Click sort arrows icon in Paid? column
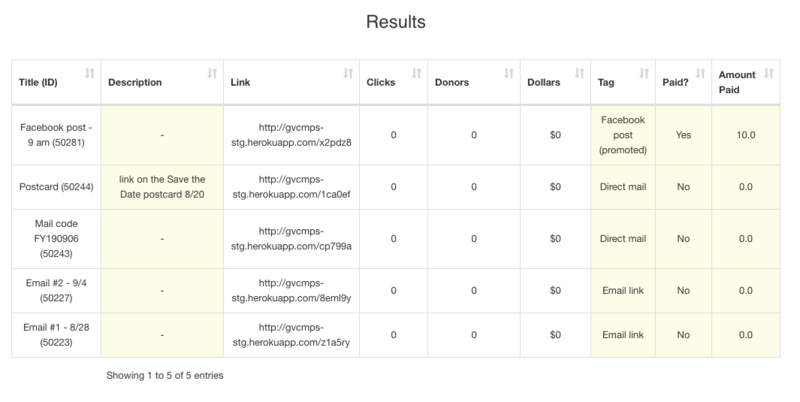800x402 pixels. click(x=700, y=74)
